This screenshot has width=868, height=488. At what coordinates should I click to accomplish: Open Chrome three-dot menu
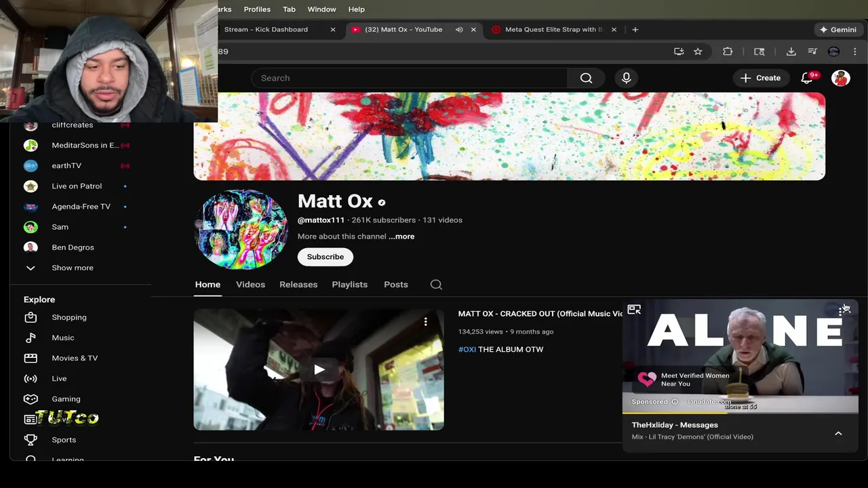(855, 52)
